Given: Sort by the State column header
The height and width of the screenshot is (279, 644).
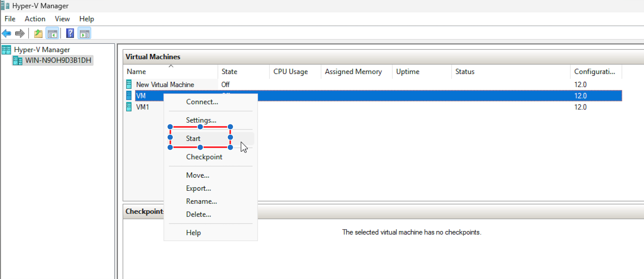Looking at the screenshot, I should [243, 72].
